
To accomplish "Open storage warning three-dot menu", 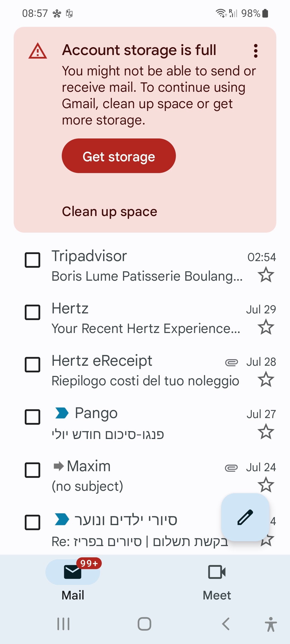I will tap(256, 51).
